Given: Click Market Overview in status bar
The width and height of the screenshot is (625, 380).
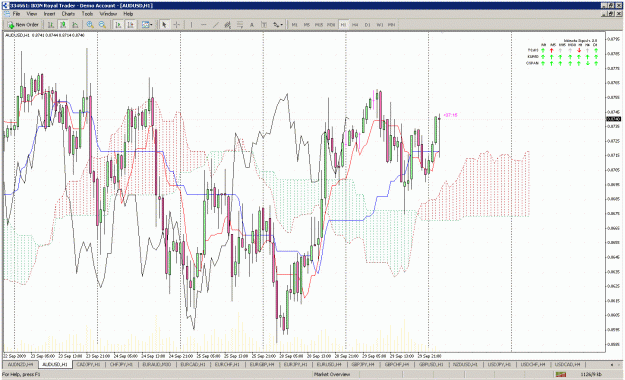Looking at the screenshot, I should tap(332, 374).
